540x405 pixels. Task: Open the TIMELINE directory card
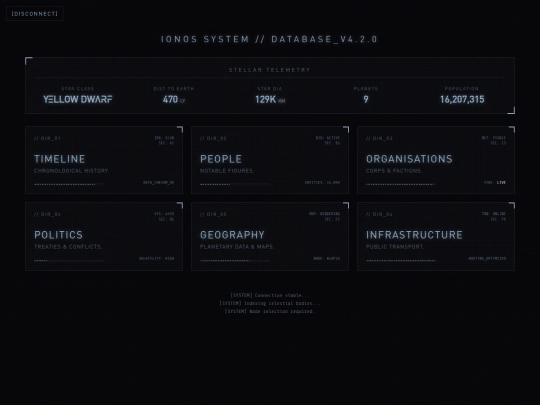click(x=104, y=160)
